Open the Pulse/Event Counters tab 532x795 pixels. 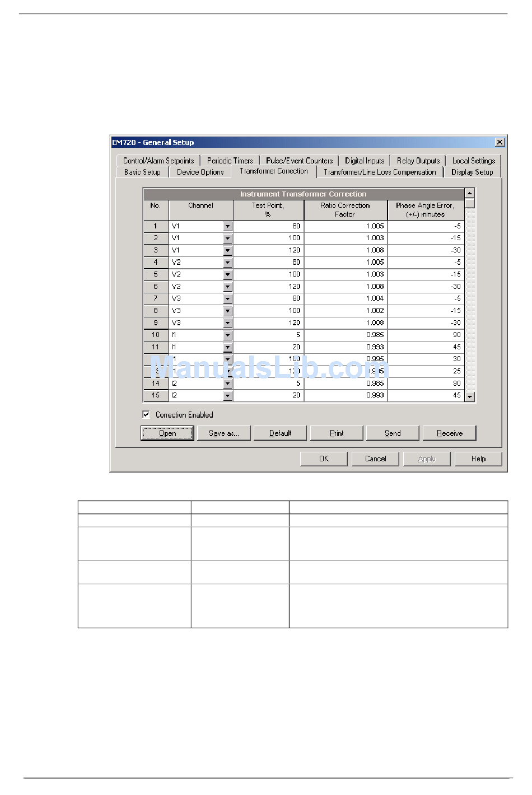click(299, 161)
